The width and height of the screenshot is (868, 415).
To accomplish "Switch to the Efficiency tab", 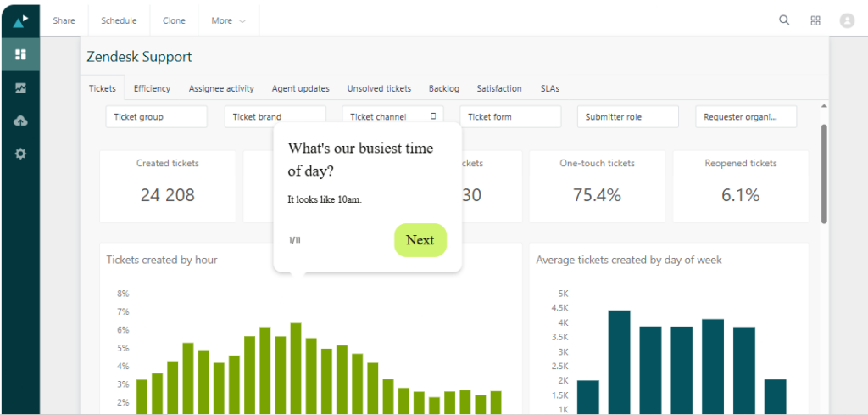I will [x=153, y=88].
